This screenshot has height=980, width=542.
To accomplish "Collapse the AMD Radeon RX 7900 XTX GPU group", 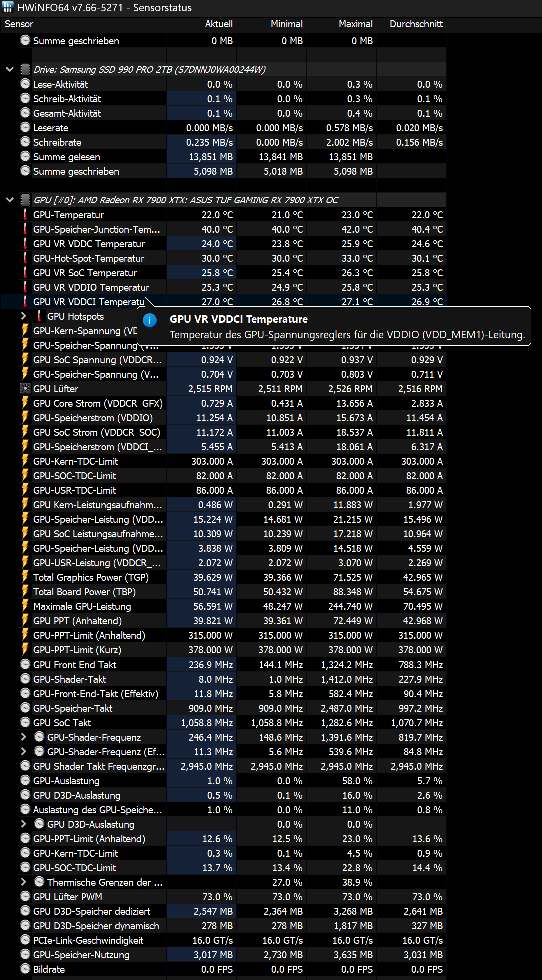I will [10, 200].
